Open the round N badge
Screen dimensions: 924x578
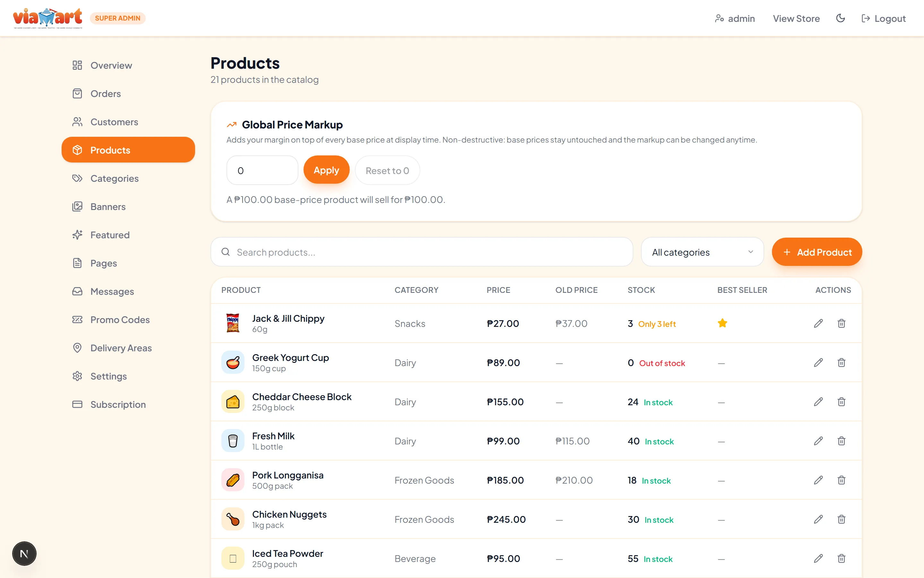click(x=24, y=553)
